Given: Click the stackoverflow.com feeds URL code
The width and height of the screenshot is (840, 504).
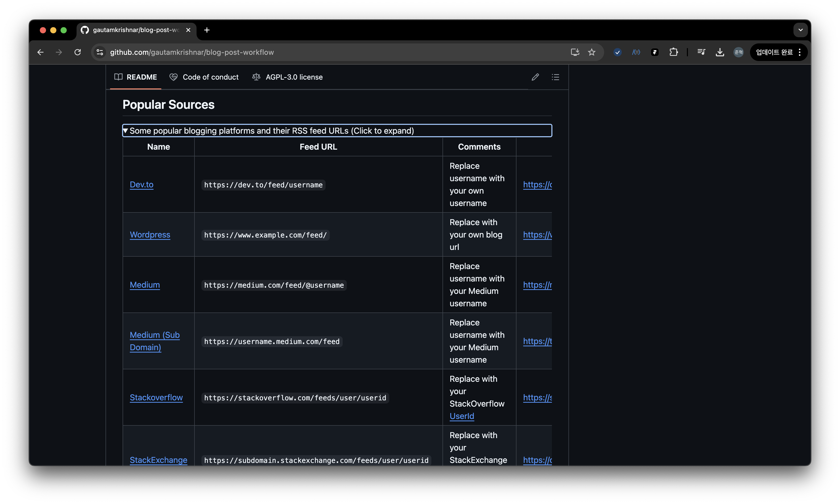Looking at the screenshot, I should coord(295,398).
